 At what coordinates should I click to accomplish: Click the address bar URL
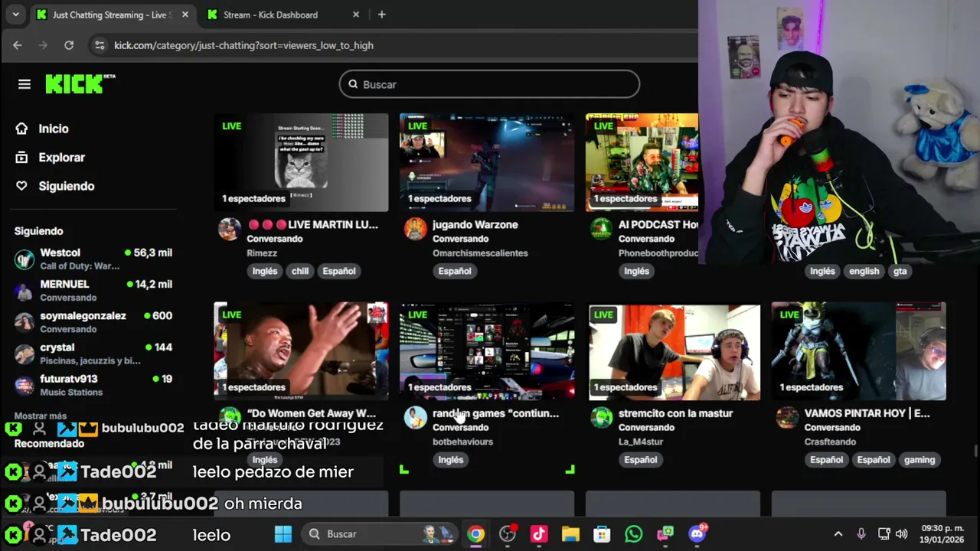[243, 45]
